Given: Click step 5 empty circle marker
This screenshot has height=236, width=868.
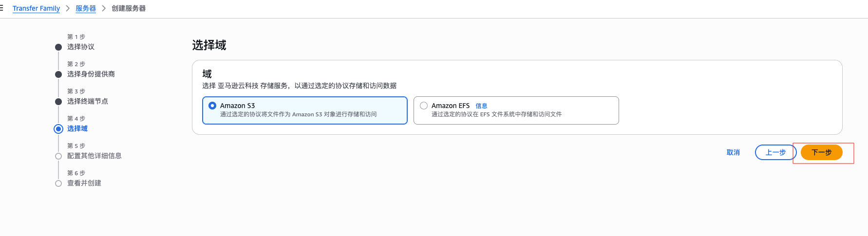Looking at the screenshot, I should click(58, 156).
